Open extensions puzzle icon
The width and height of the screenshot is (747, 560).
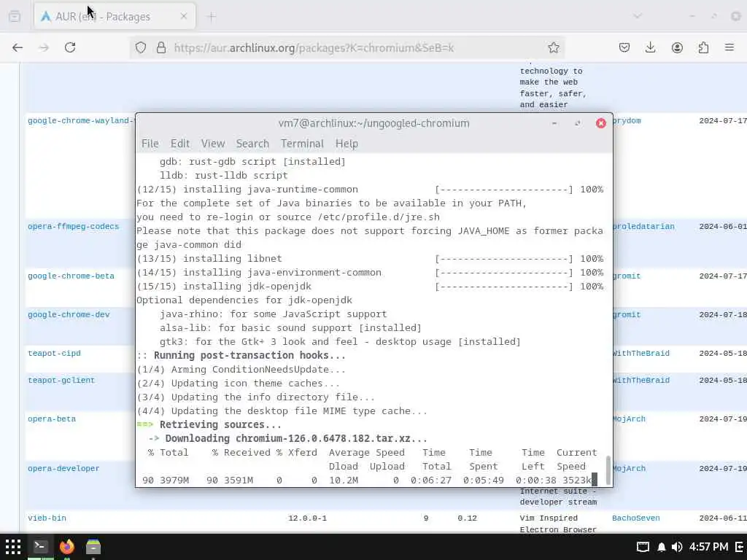pyautogui.click(x=703, y=47)
